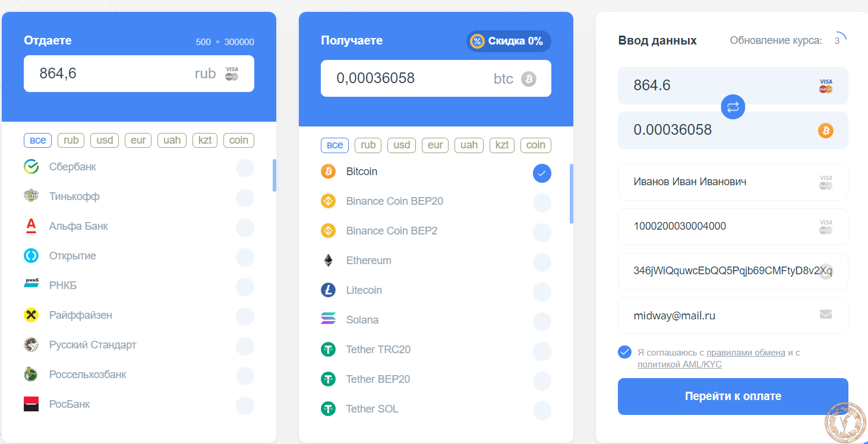
Task: Select Сбербанк radio button
Action: (x=245, y=168)
